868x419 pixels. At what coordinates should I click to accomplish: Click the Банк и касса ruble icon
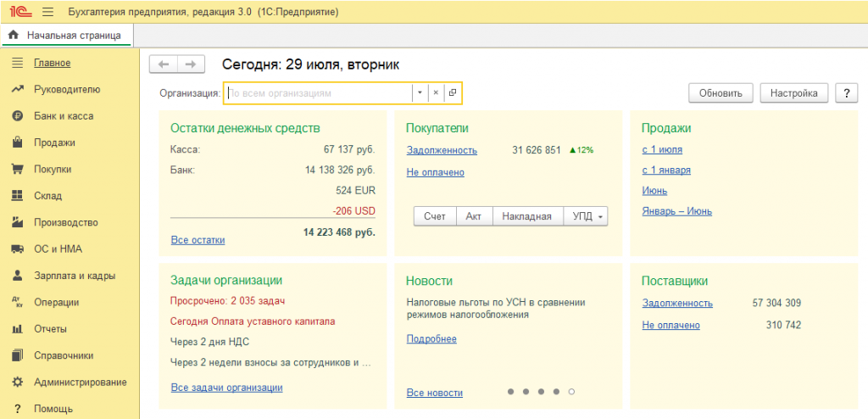click(18, 116)
